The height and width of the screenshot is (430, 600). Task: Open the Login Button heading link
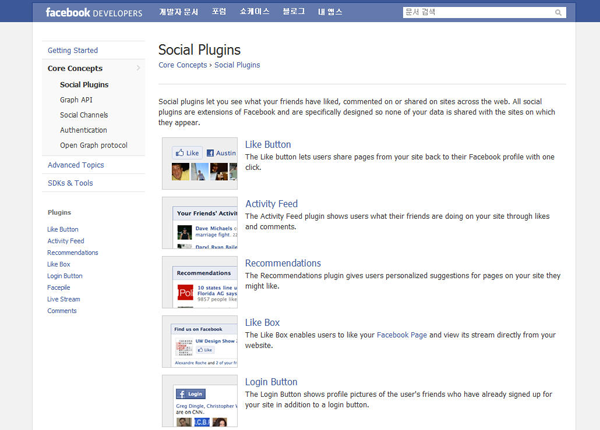(x=271, y=382)
